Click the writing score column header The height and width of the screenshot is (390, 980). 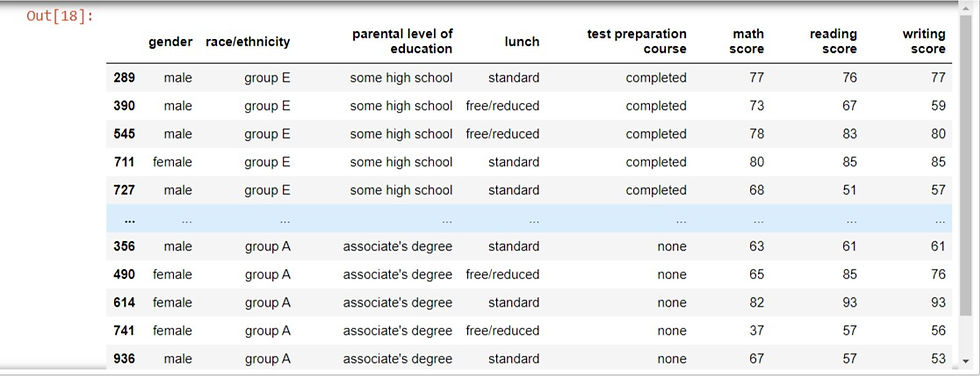click(x=924, y=41)
